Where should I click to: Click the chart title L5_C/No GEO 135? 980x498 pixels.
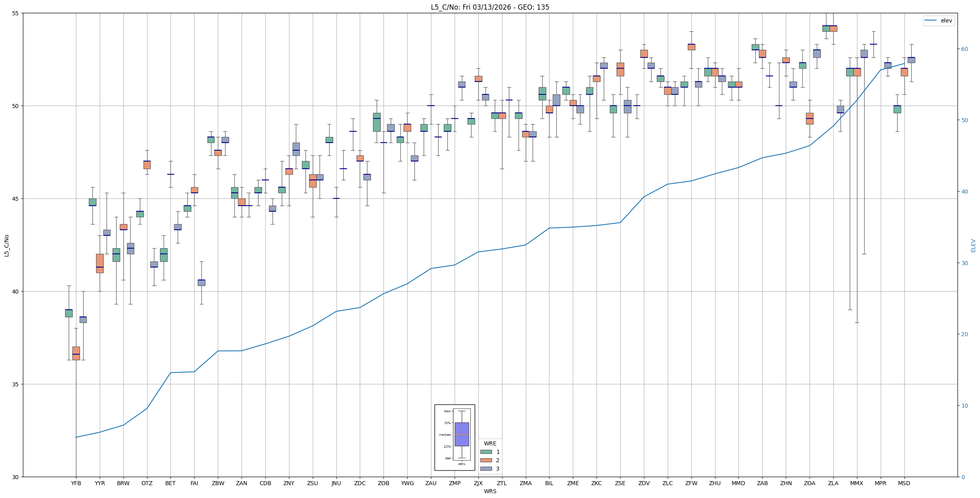click(490, 7)
